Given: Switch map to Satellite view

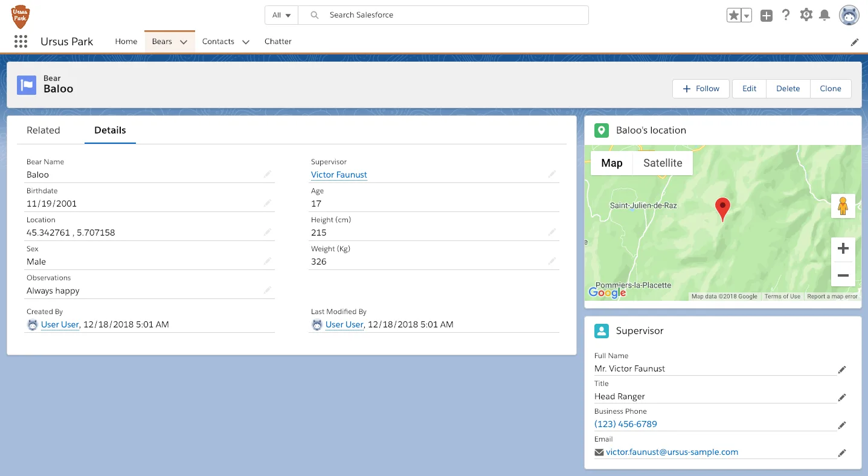Looking at the screenshot, I should [663, 163].
